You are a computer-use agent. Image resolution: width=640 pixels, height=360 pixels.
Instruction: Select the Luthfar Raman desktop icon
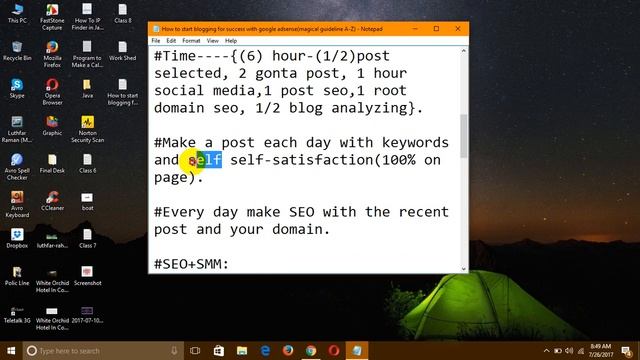[x=17, y=129]
